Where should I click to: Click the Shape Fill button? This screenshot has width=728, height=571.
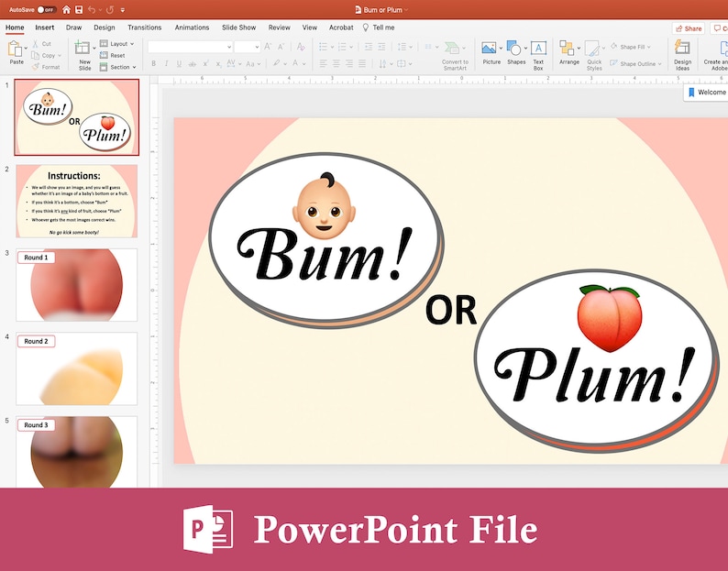630,47
